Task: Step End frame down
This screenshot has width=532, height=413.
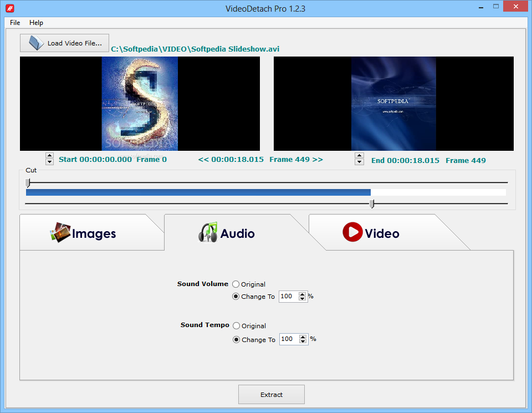Action: (359, 161)
